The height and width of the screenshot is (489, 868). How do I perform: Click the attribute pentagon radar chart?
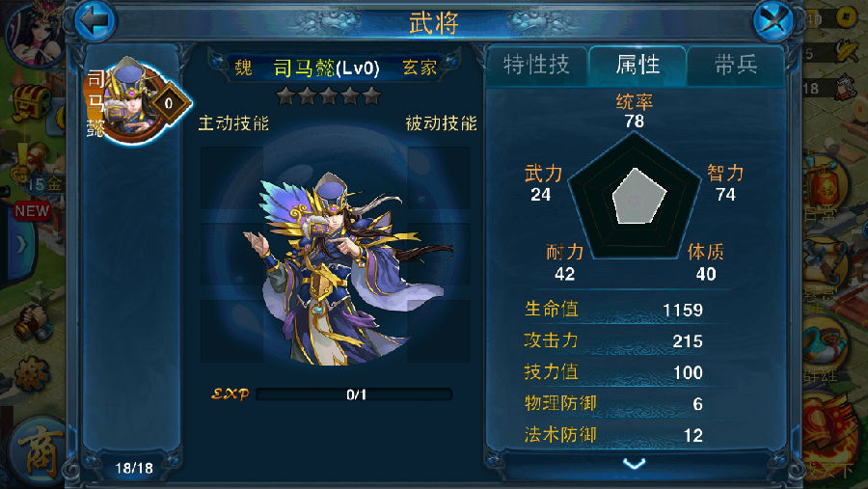click(x=635, y=197)
